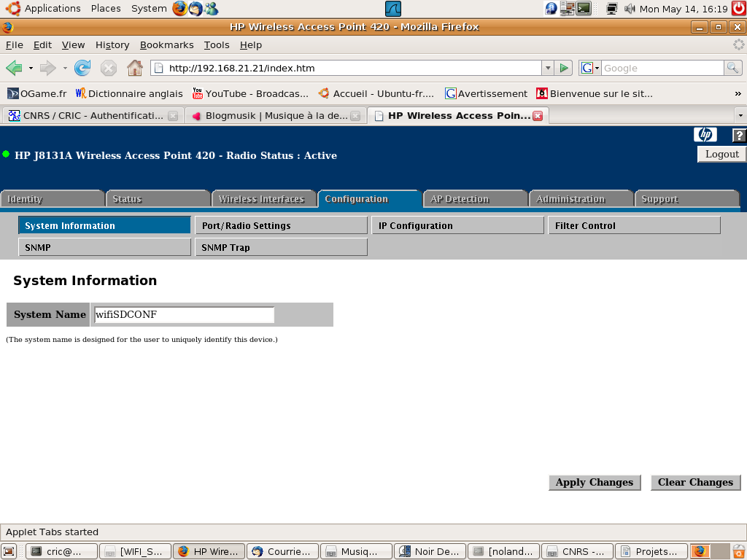Click the HP help question mark icon
The image size is (747, 560).
738,135
